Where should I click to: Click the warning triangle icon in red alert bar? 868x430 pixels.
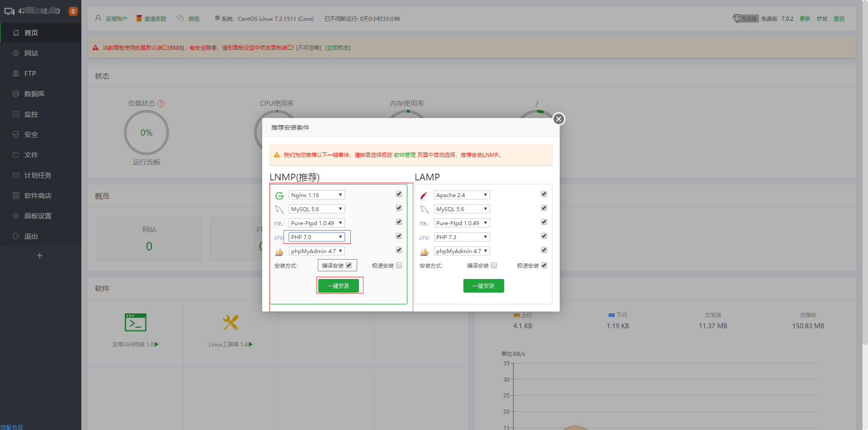click(x=95, y=47)
